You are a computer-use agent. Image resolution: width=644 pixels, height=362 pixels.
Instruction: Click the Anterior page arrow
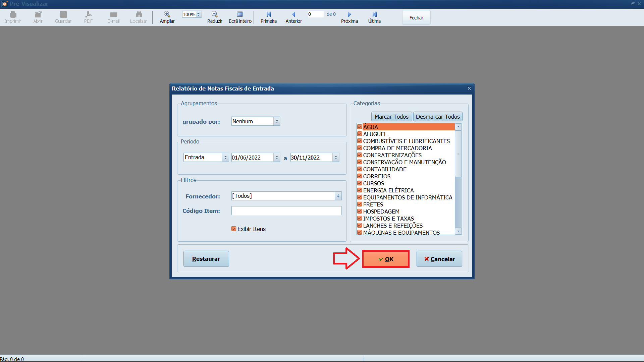(293, 14)
